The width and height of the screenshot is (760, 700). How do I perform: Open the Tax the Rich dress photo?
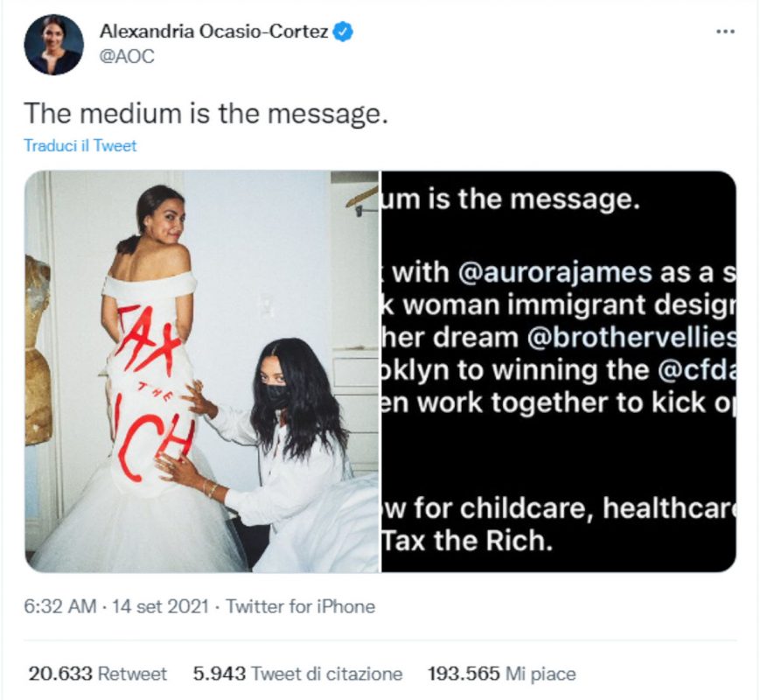(x=202, y=372)
